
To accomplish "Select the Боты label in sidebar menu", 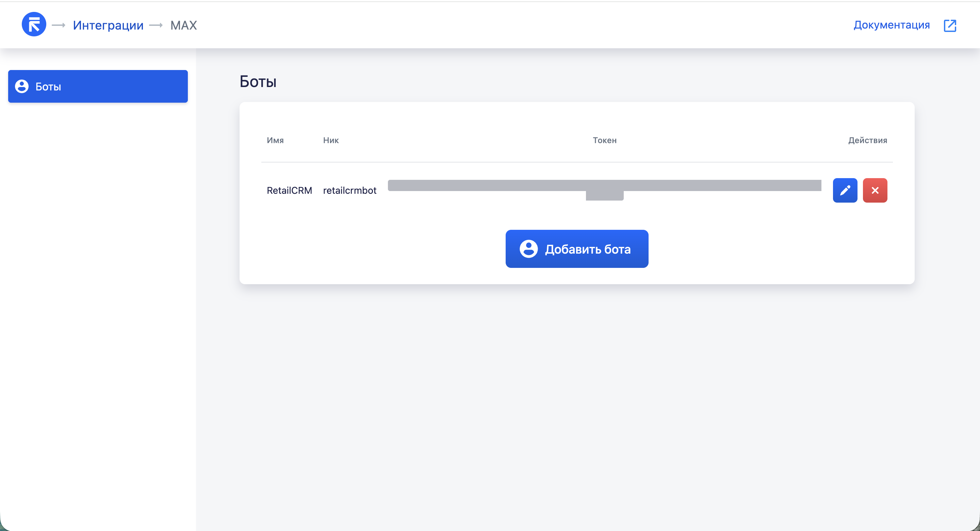I will click(48, 87).
